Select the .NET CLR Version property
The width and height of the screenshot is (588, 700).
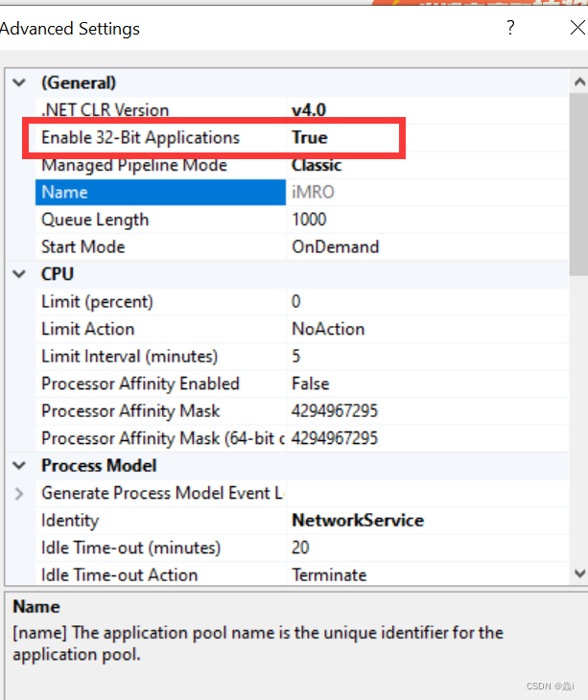tap(106, 110)
